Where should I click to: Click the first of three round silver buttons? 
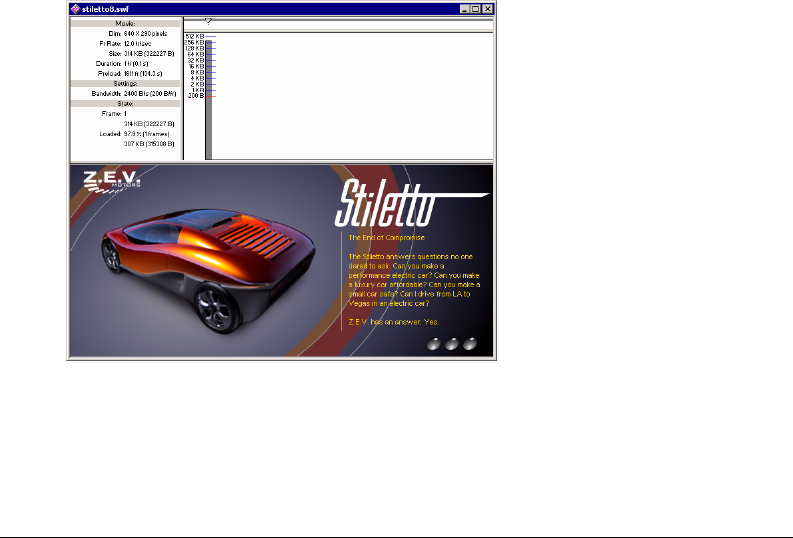[433, 344]
